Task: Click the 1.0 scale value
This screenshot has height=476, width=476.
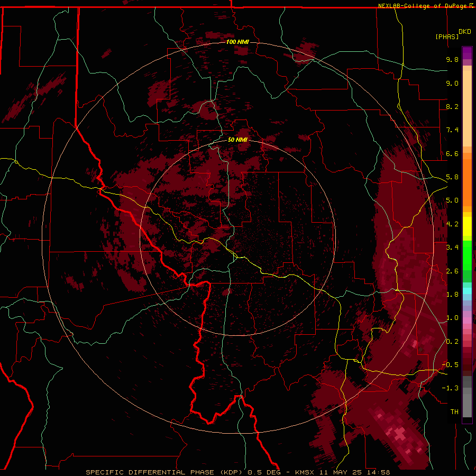Action: click(x=452, y=318)
